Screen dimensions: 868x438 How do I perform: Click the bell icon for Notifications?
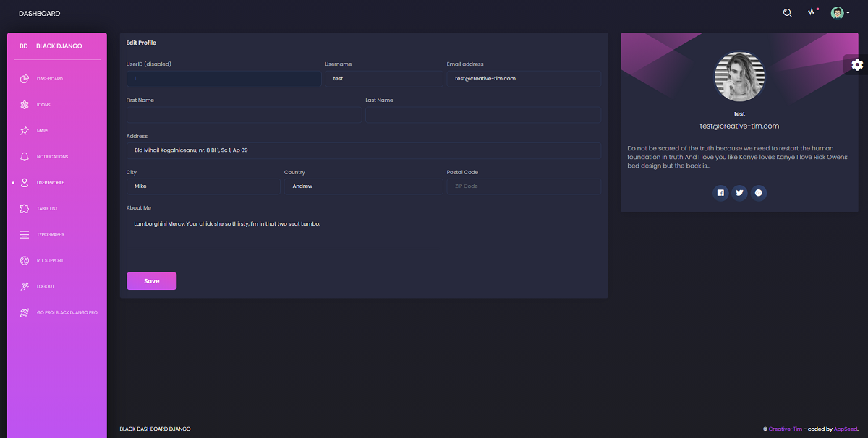tap(25, 157)
